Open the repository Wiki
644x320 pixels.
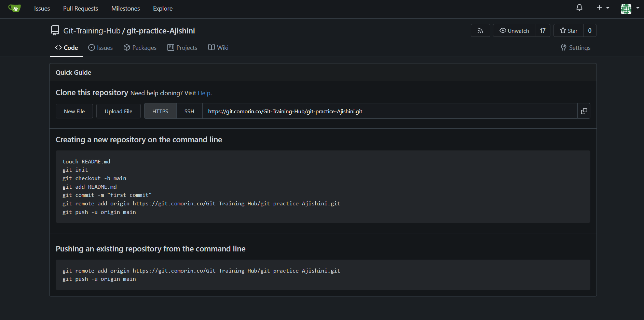pyautogui.click(x=218, y=47)
